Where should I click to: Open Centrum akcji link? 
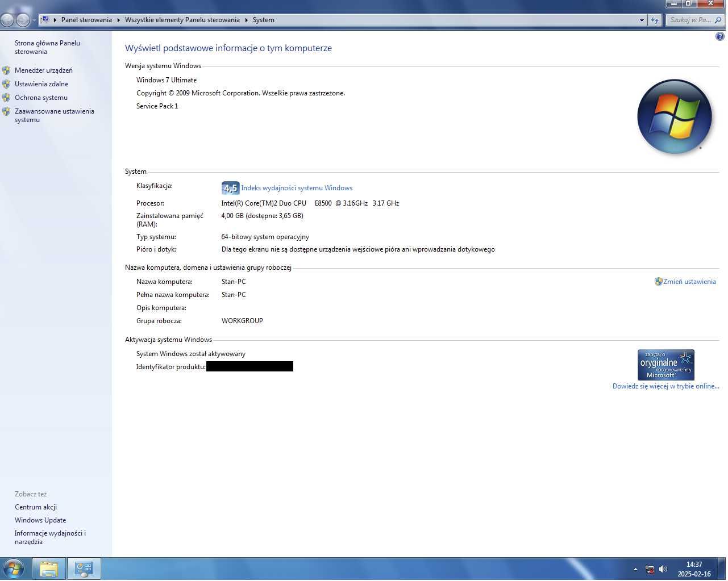36,507
